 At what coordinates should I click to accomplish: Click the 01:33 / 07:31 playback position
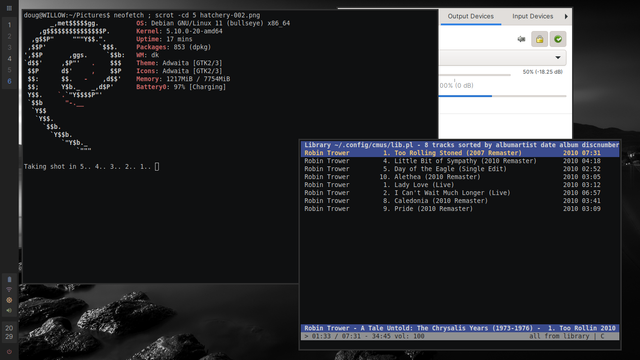335,336
